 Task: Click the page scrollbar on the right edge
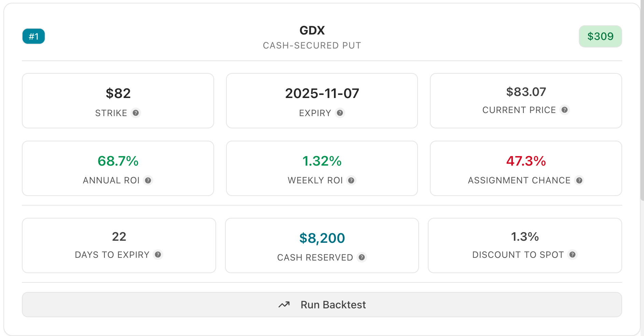click(642, 101)
